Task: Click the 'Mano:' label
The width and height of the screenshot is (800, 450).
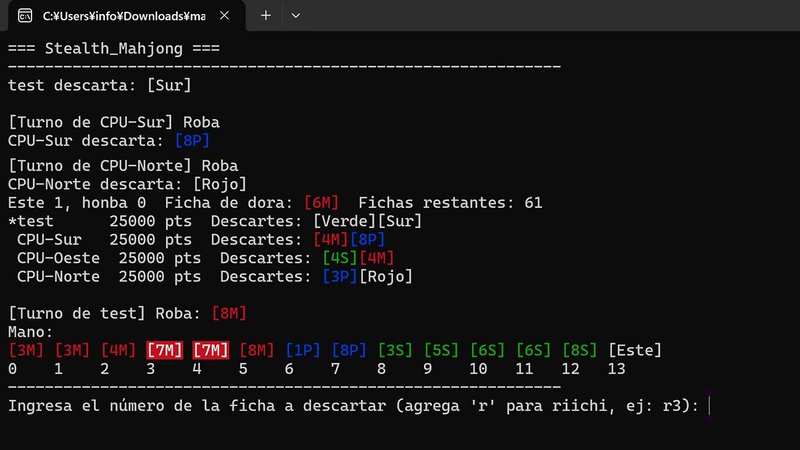Action: (x=31, y=332)
